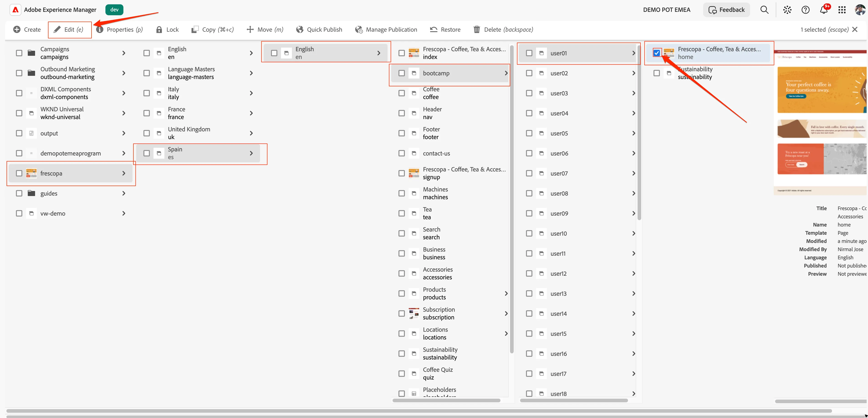Click the Adobe logo icon

pyautogui.click(x=15, y=10)
